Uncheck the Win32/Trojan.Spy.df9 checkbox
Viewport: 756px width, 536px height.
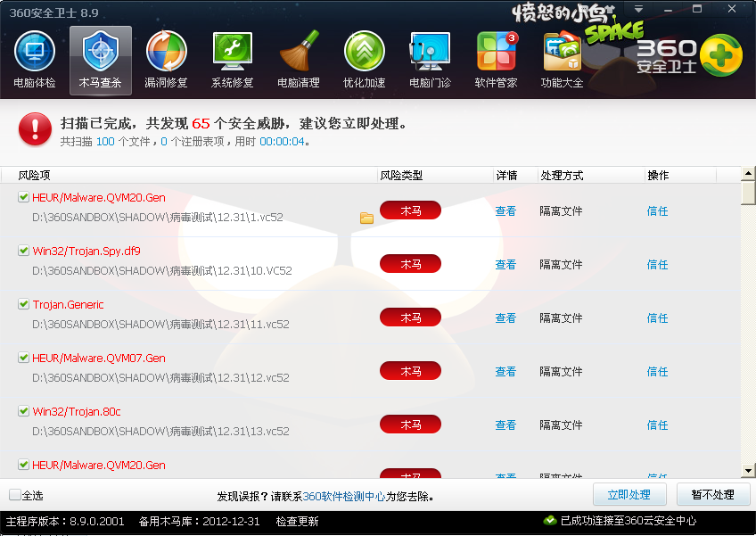[x=23, y=251]
